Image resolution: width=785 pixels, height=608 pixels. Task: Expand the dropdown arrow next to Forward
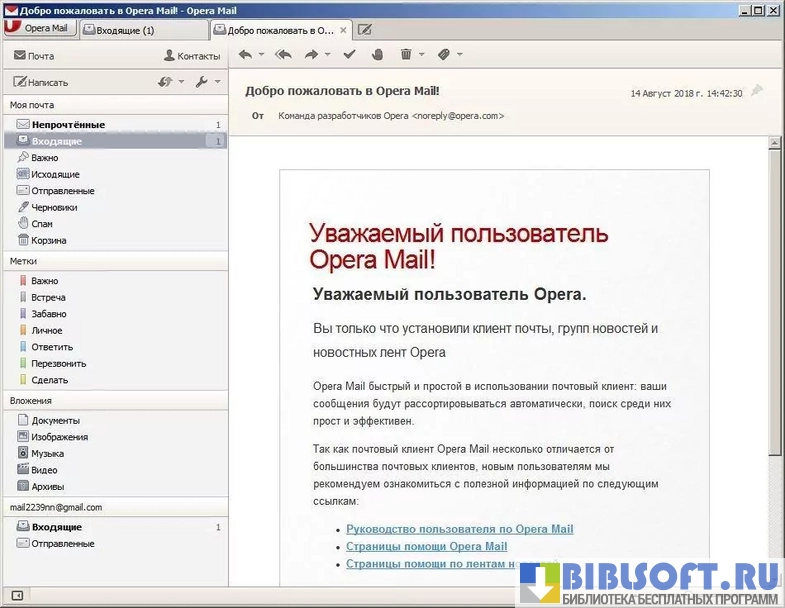[327, 55]
